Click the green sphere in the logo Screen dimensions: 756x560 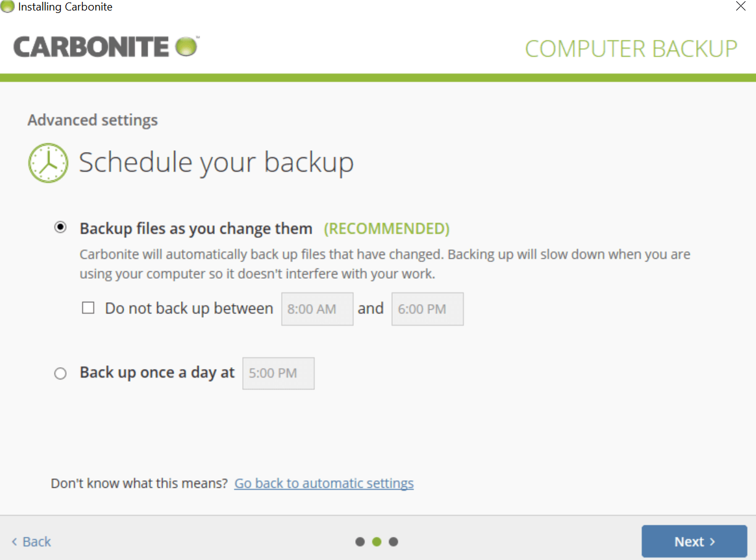[185, 46]
